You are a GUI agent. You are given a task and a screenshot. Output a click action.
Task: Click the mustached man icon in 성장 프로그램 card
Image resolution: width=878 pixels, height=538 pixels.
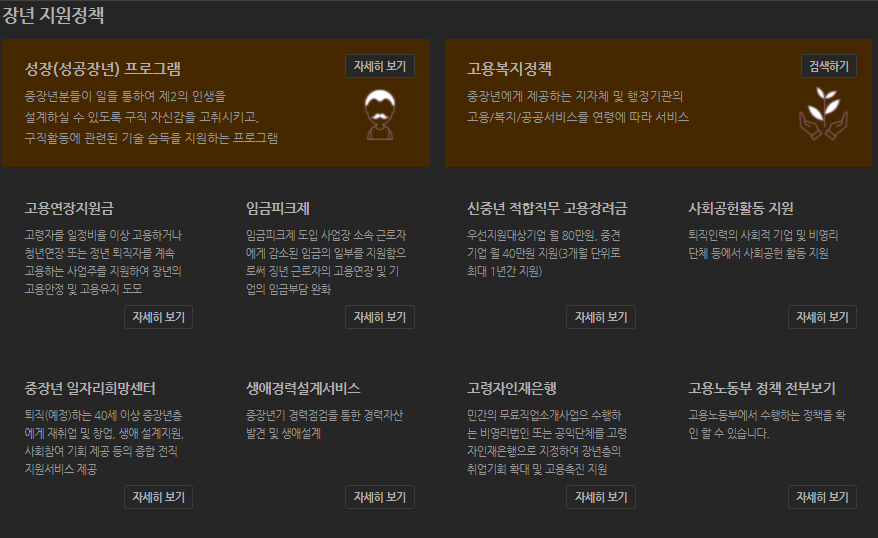coord(380,115)
